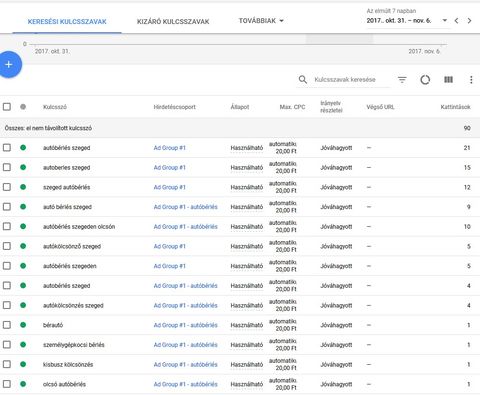Click green status dot for bérautó keyword
Screen dimensions: 480x395
(23, 325)
